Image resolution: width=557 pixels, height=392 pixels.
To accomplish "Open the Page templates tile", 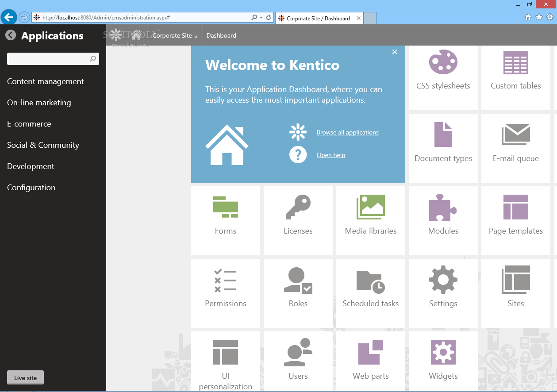I will [516, 221].
